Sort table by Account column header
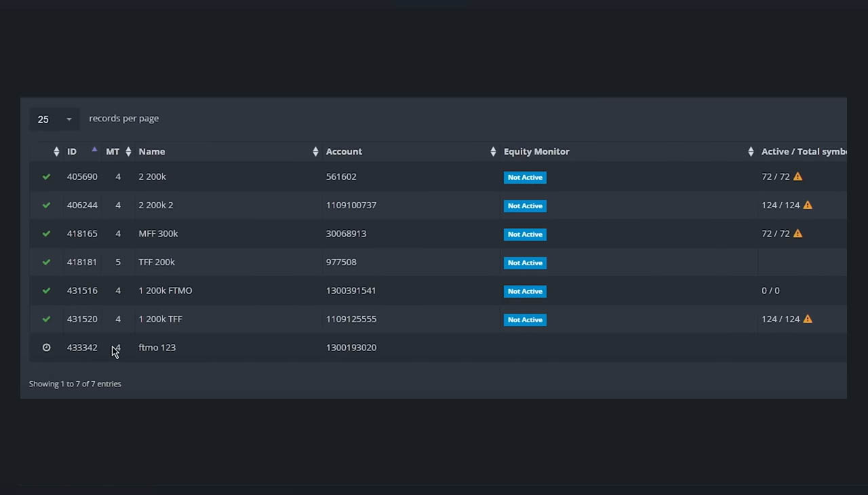 [x=344, y=151]
